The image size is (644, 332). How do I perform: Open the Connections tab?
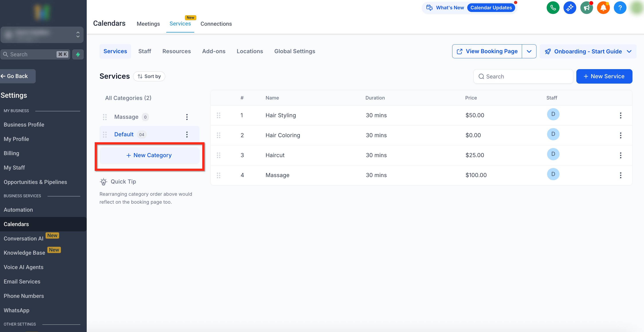tap(216, 24)
